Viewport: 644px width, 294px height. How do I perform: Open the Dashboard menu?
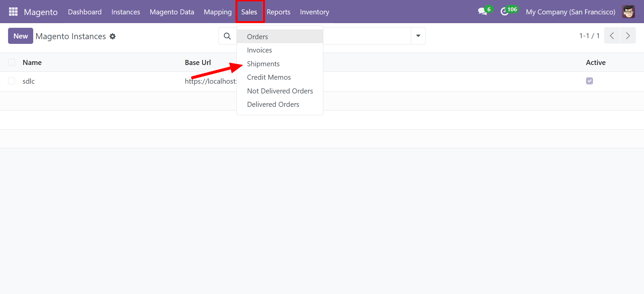85,12
